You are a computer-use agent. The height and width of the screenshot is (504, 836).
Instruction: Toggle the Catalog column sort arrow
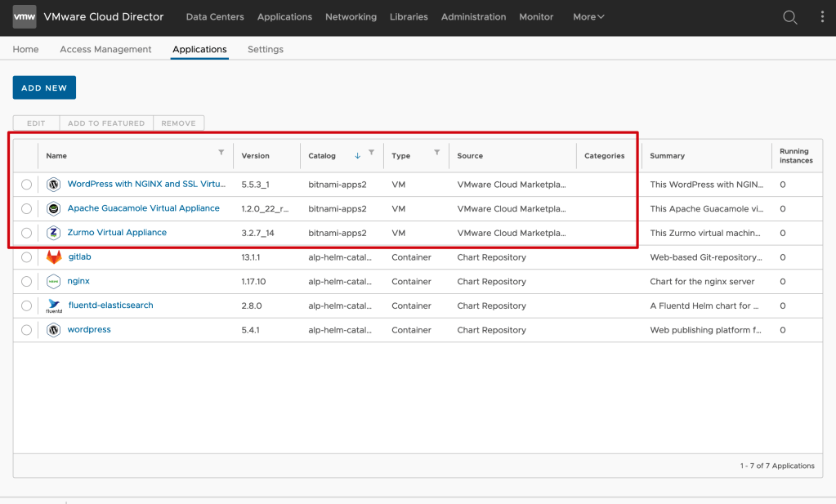[357, 155]
